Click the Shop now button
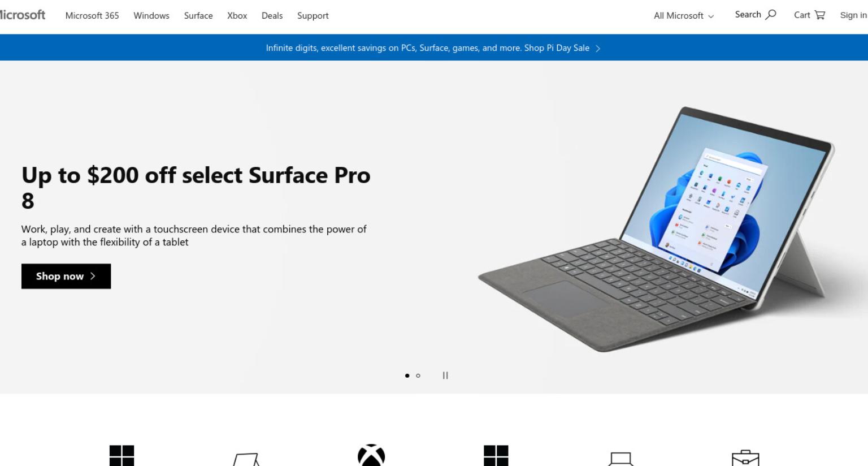868x466 pixels. 66,276
